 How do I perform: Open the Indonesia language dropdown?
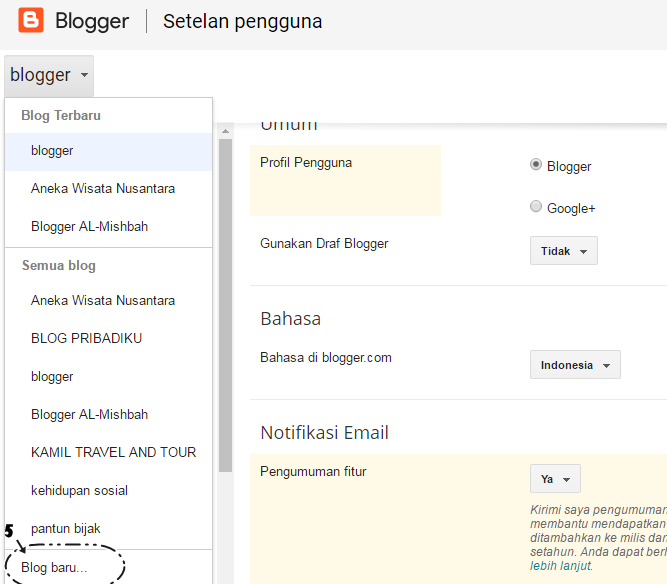(x=574, y=365)
